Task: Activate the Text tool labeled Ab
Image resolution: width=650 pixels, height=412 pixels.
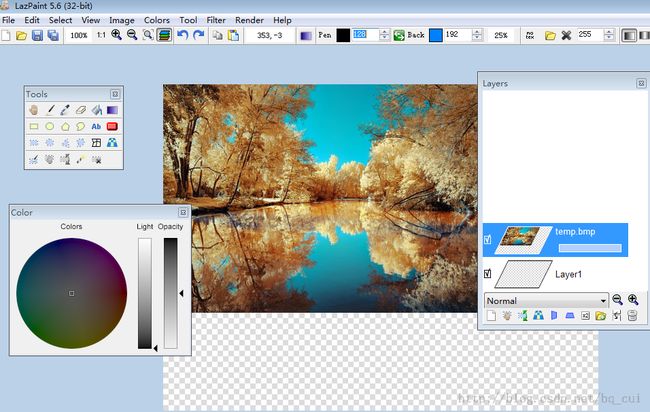Action: 97,126
